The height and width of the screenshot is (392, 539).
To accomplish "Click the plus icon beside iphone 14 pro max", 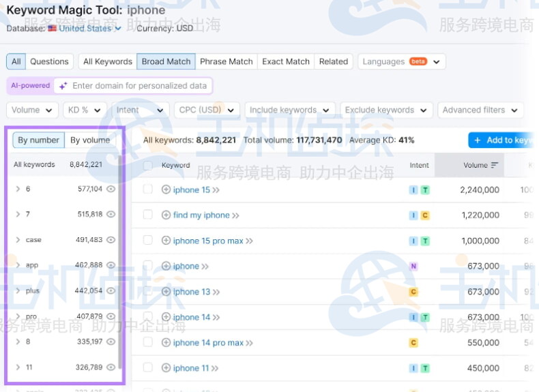I will [x=166, y=343].
